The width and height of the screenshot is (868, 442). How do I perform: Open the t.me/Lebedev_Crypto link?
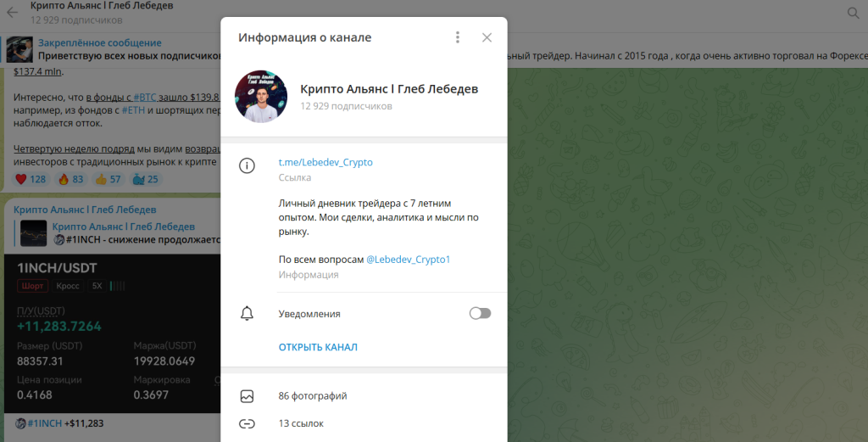[325, 162]
